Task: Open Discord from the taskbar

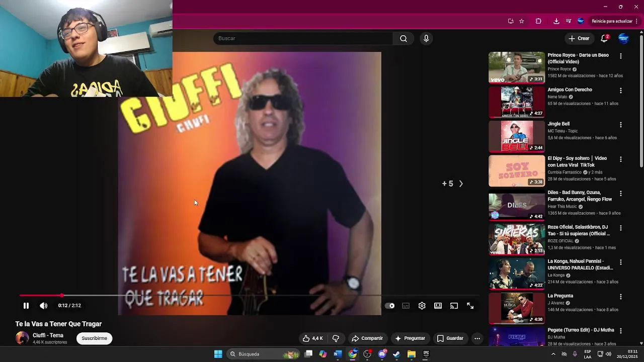Action: [x=382, y=354]
